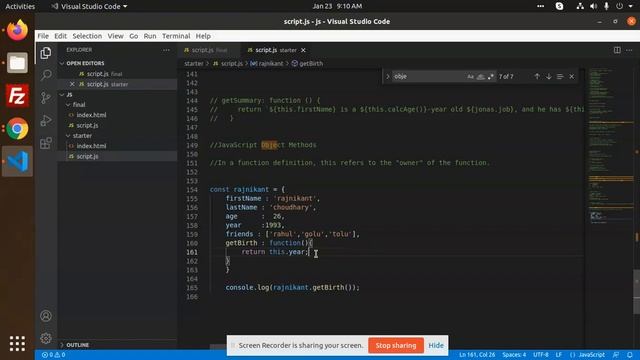640x360 pixels.
Task: Open script.js in final folder
Action: pyautogui.click(x=87, y=125)
